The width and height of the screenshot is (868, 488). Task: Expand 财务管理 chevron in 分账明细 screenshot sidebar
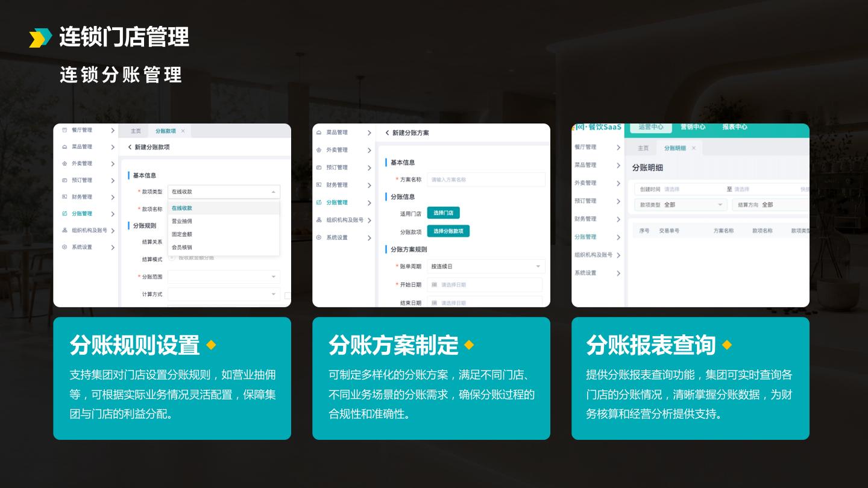[618, 219]
